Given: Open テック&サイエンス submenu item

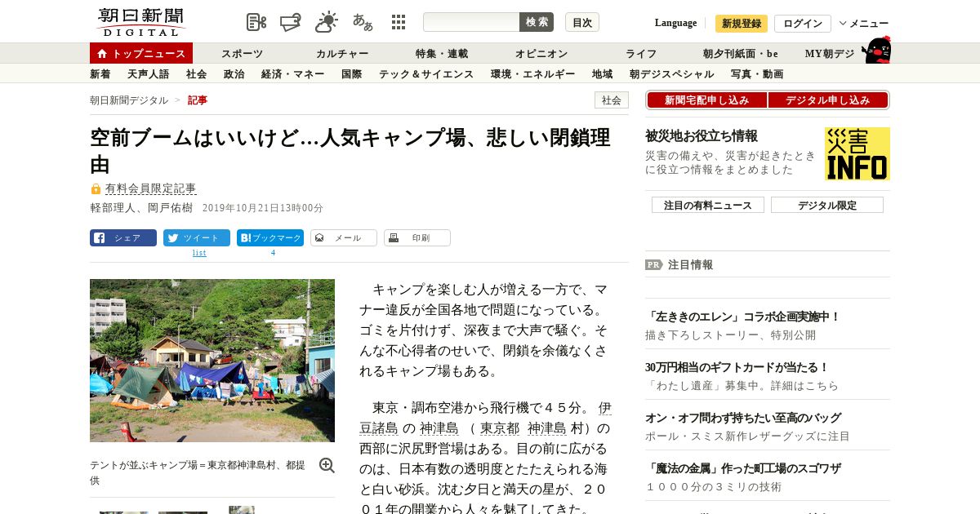Looking at the screenshot, I should pos(425,74).
